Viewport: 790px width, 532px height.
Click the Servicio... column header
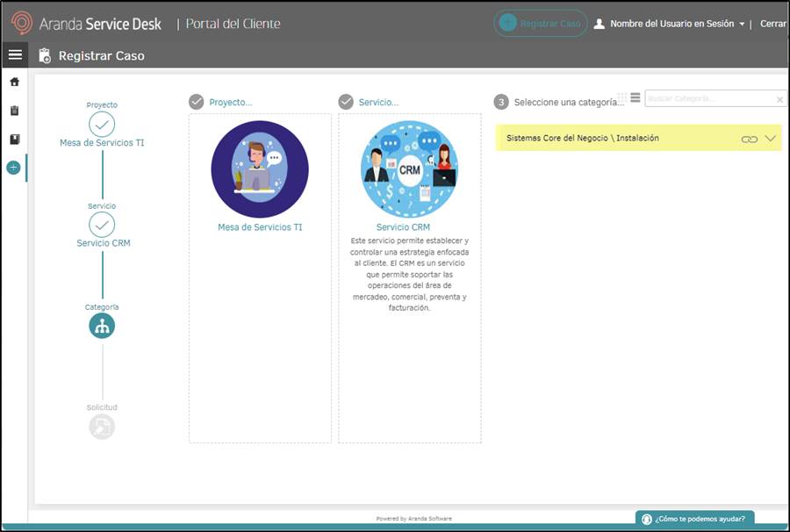tap(378, 102)
